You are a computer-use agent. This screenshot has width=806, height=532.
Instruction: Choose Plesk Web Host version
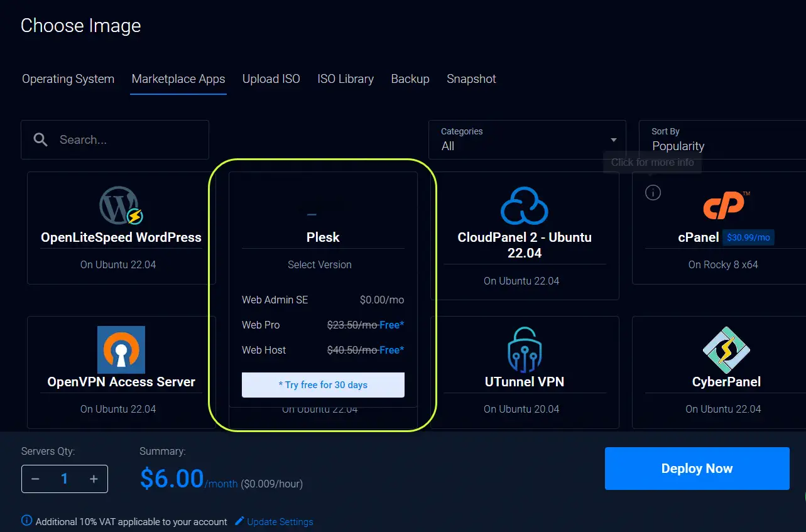pos(323,350)
